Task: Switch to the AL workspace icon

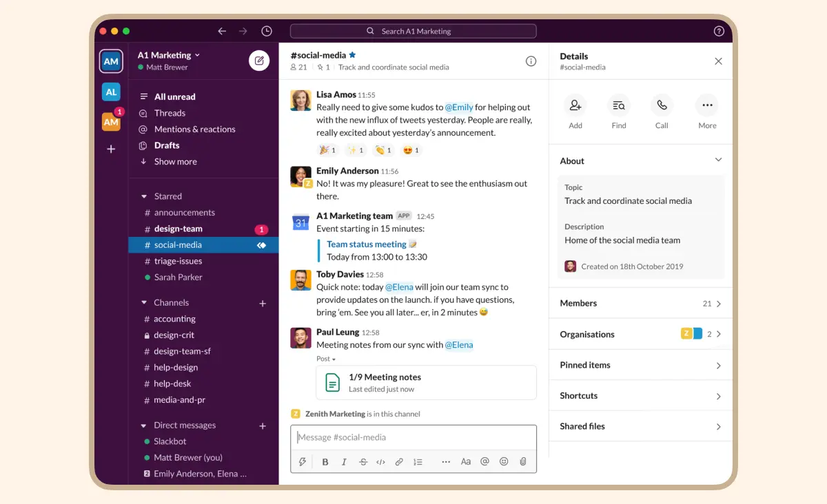Action: click(111, 92)
